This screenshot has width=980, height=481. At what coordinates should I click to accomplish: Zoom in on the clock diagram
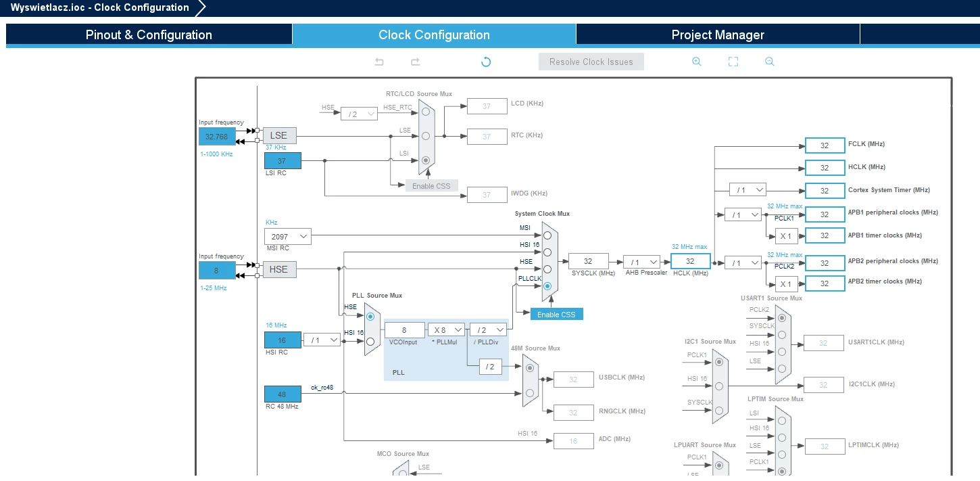coord(697,62)
